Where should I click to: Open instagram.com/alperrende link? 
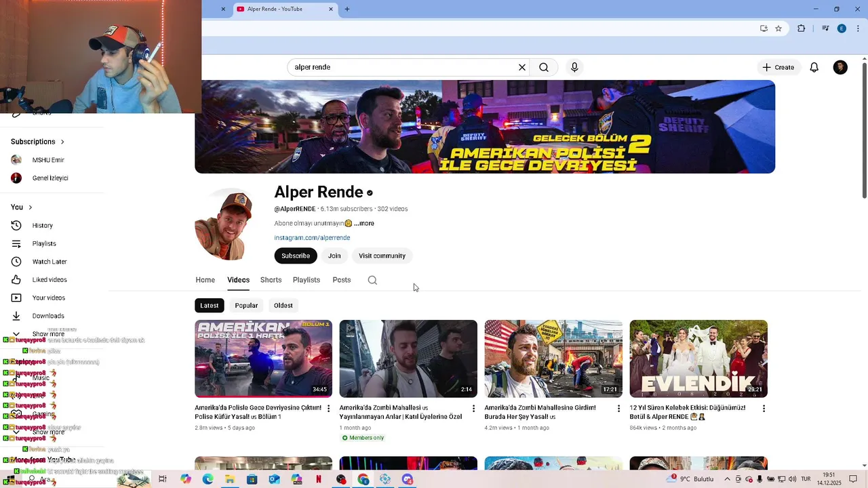point(312,238)
